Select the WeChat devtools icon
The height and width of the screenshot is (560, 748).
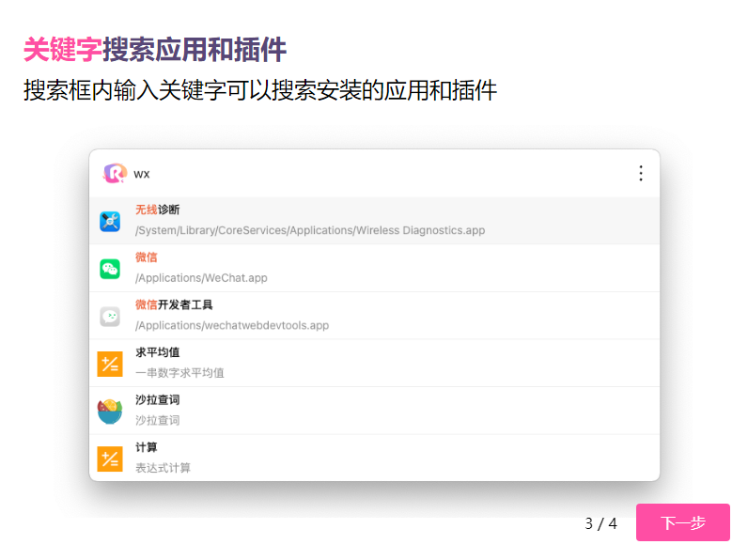110,317
